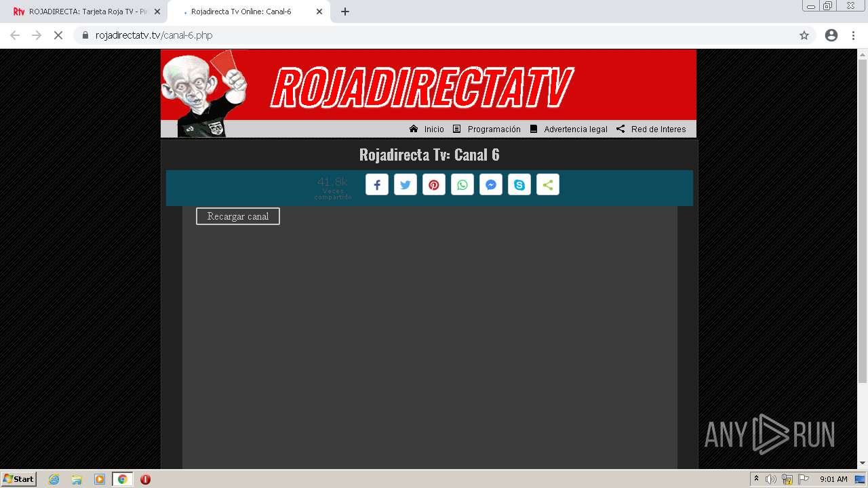Open the Chrome profile account icon
The width and height of the screenshot is (868, 488).
tap(831, 35)
